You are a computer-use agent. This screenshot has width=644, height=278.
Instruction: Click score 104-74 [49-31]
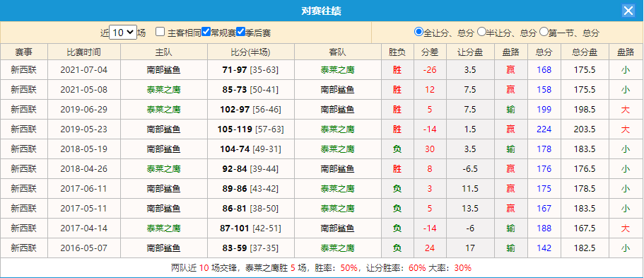250,149
